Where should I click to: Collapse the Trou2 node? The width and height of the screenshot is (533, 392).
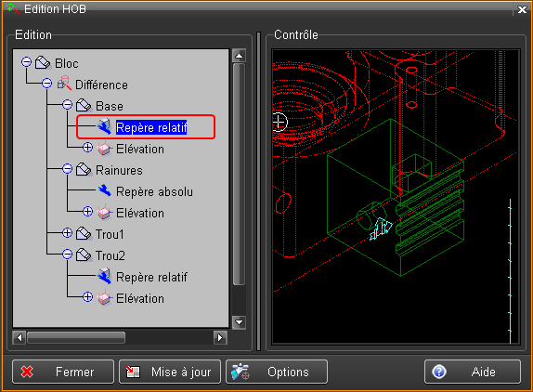click(67, 255)
